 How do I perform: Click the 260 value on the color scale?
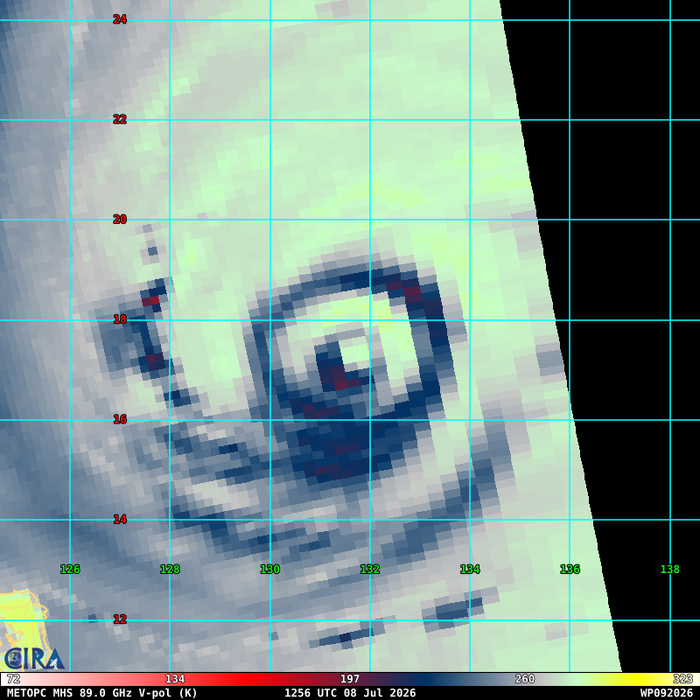pyautogui.click(x=525, y=679)
